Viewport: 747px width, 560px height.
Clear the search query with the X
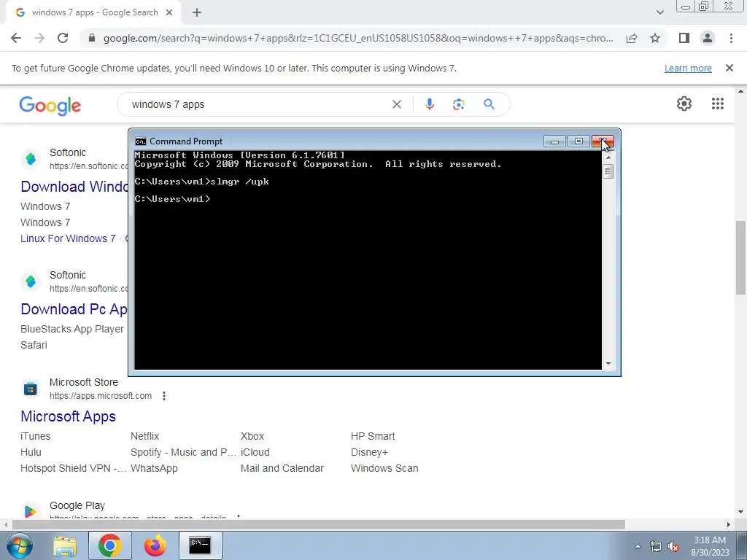pyautogui.click(x=396, y=104)
